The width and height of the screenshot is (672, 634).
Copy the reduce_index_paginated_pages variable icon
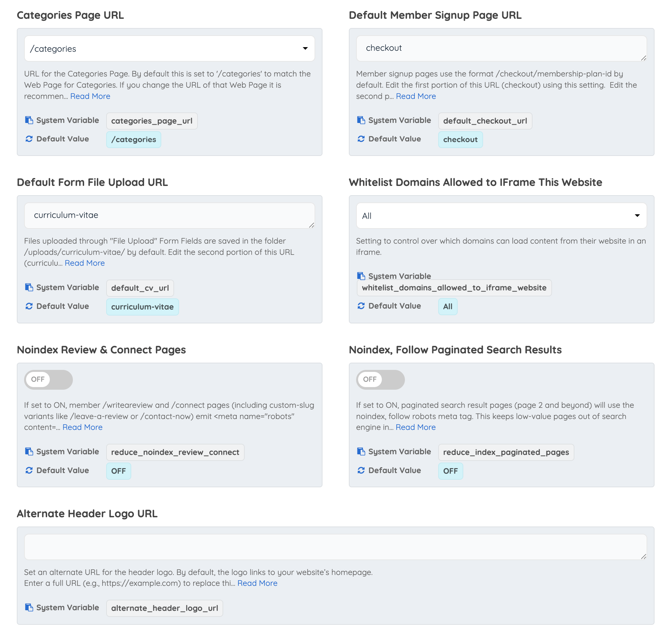click(x=361, y=451)
